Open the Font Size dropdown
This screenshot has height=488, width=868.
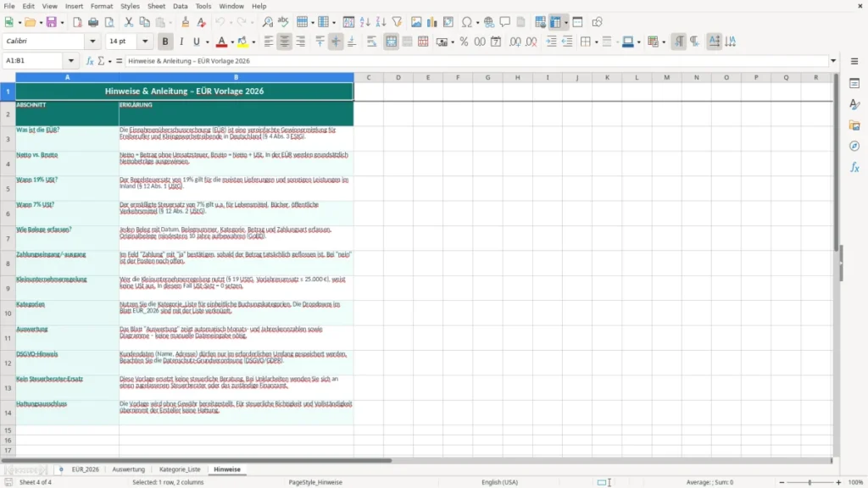tap(145, 41)
